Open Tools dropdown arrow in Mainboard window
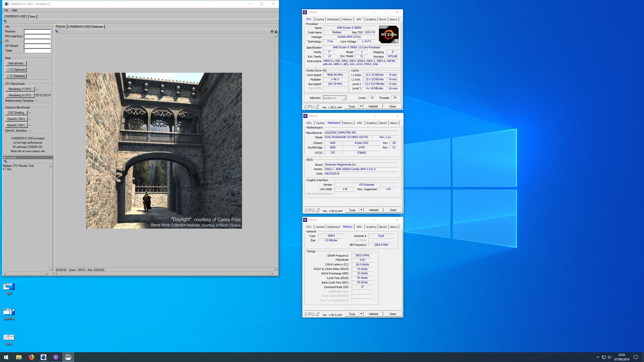 361,210
